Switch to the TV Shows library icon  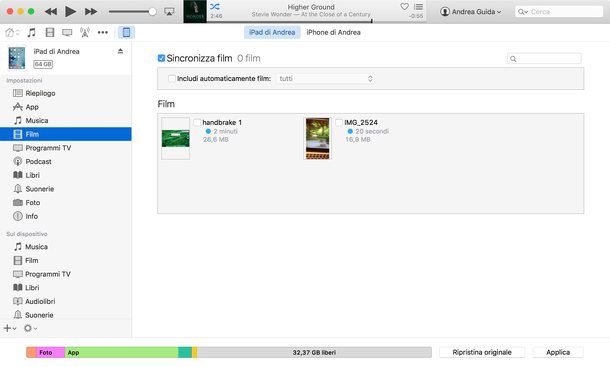67,32
